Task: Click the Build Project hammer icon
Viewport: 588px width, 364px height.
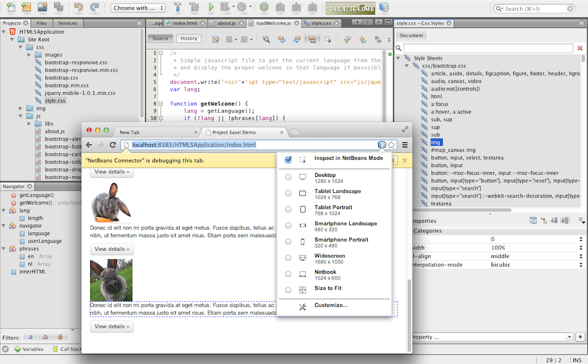Action: [x=178, y=7]
